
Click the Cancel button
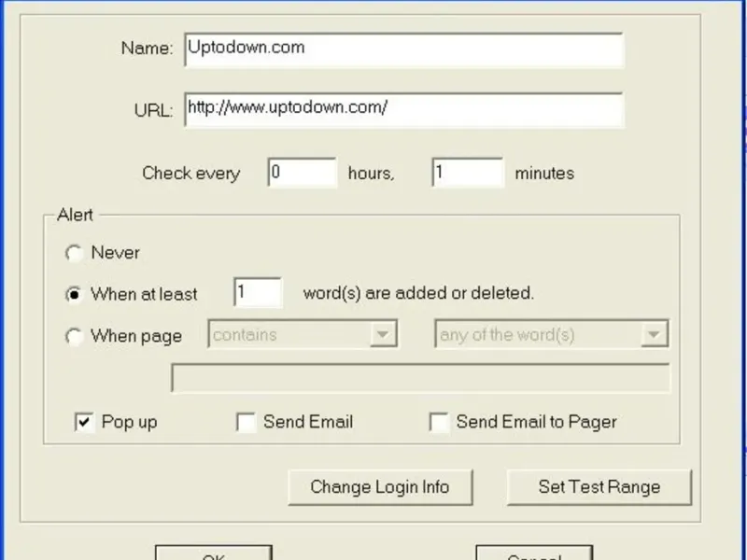[x=534, y=553]
